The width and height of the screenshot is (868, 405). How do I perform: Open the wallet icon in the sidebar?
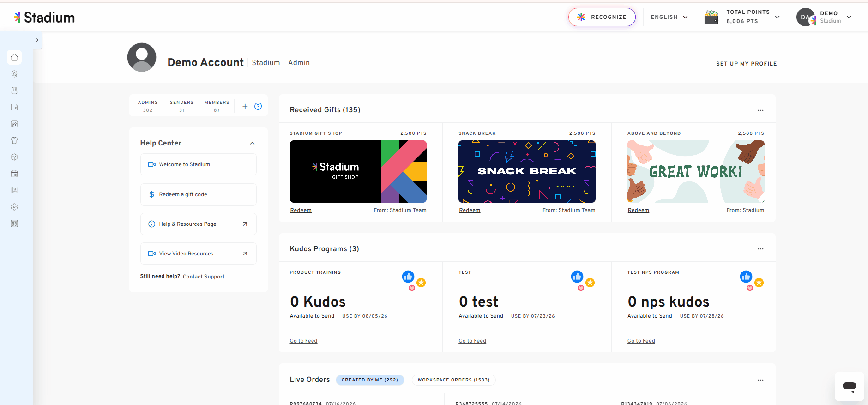14,107
